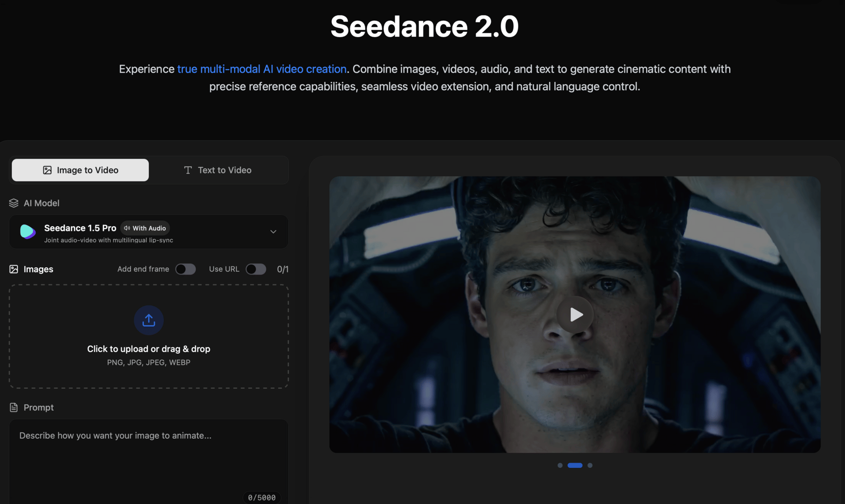
Task: Expand the AI model dropdown chevron
Action: (x=273, y=232)
